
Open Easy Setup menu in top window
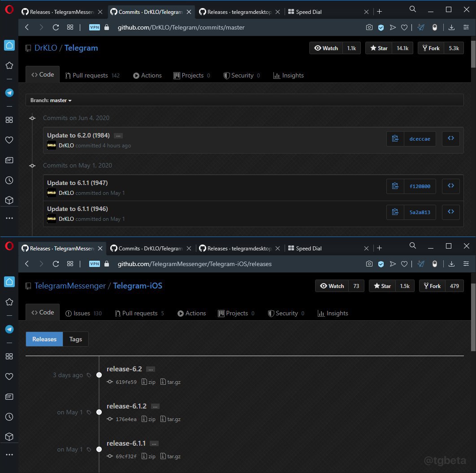pyautogui.click(x=466, y=27)
